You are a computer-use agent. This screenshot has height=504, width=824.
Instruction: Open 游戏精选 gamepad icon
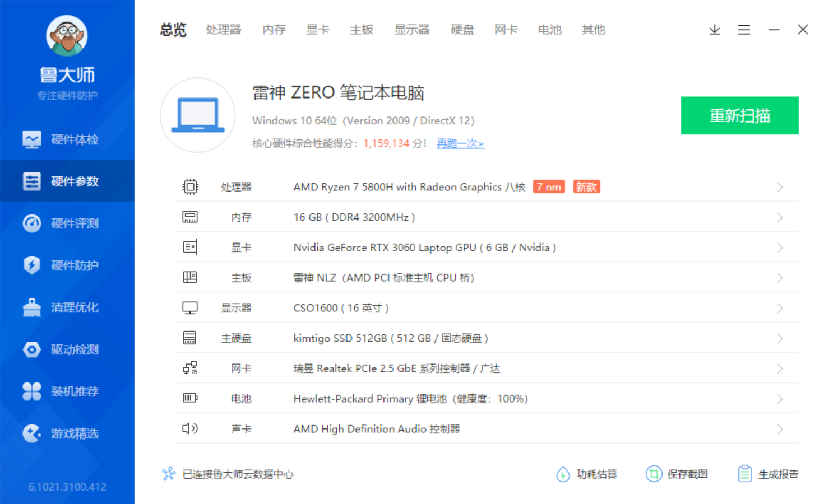coord(32,433)
